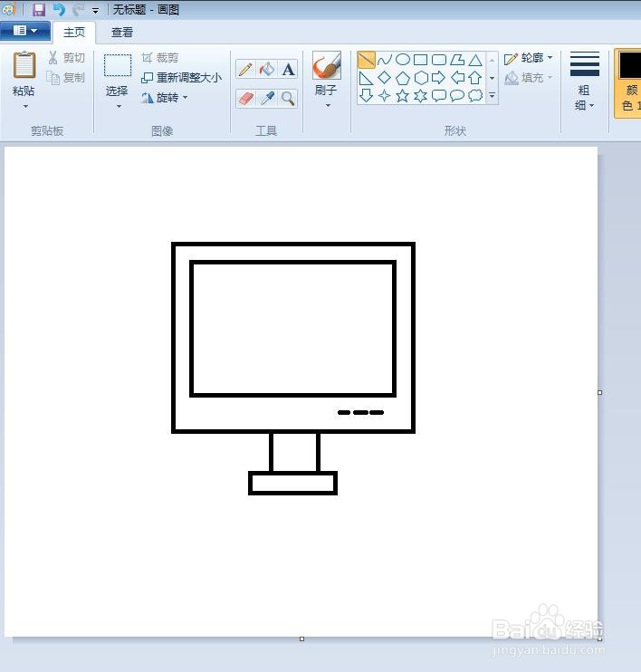Pick the Pentagon shape
Viewport: 641px width, 672px height.
[402, 78]
